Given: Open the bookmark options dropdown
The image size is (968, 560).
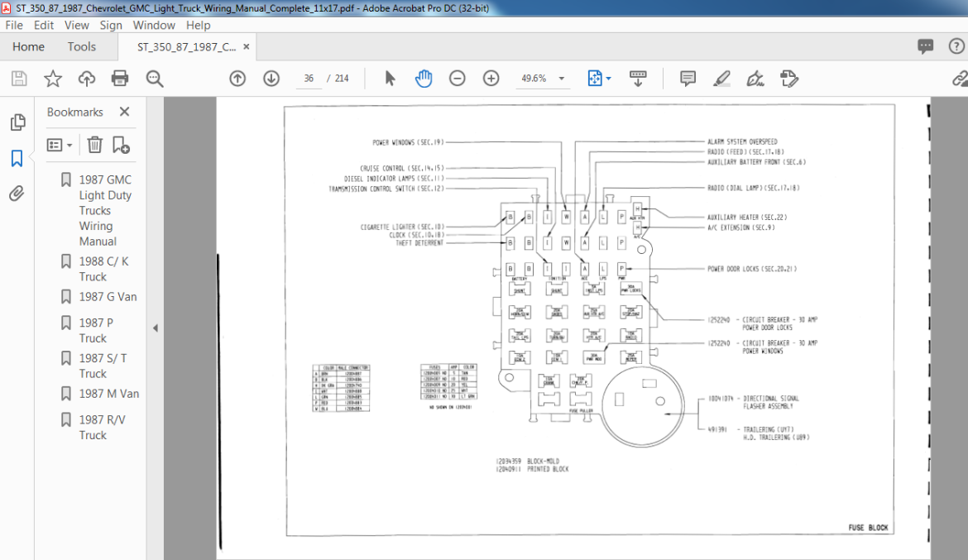Looking at the screenshot, I should point(60,145).
